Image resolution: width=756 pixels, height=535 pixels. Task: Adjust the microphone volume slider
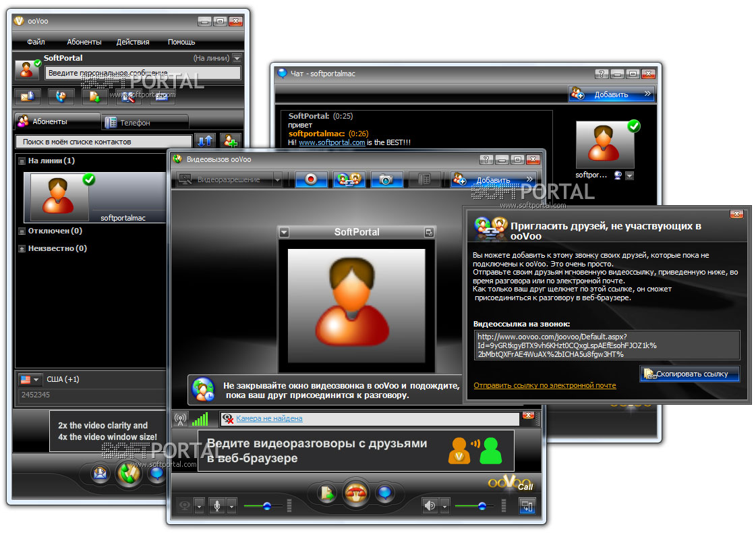click(266, 505)
